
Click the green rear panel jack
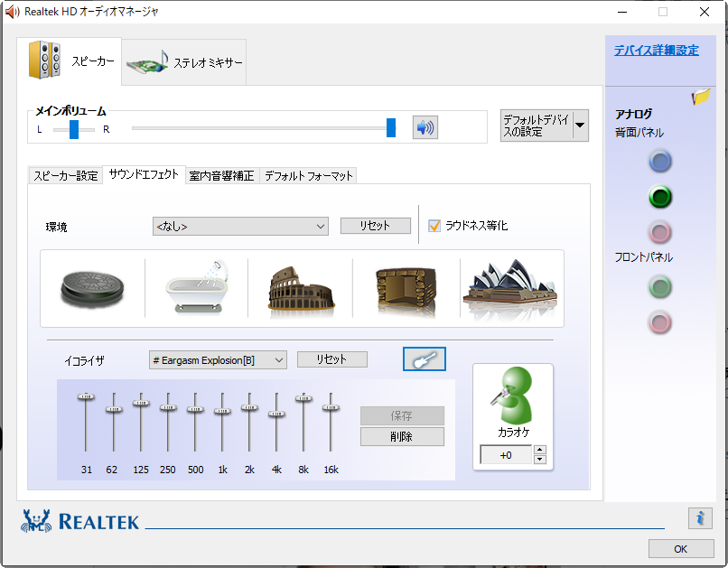click(659, 197)
